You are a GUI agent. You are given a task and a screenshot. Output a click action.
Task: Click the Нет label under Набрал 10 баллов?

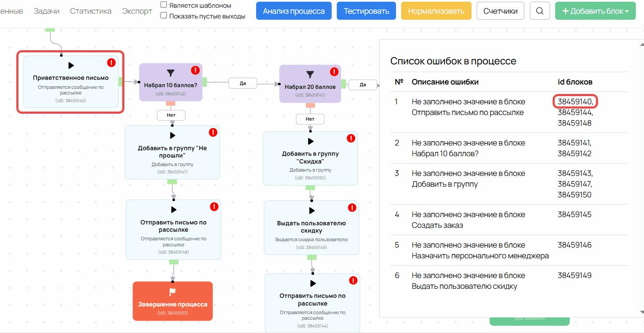(171, 115)
